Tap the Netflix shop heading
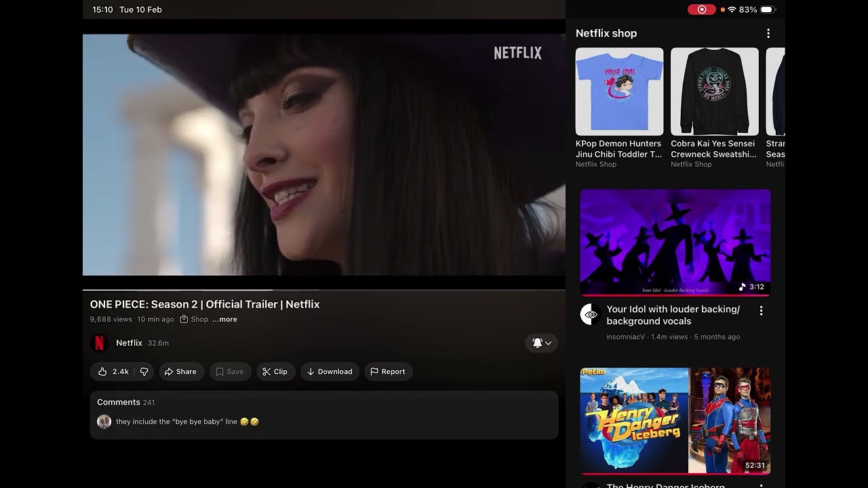Screen dimensions: 868x488 click(606, 33)
